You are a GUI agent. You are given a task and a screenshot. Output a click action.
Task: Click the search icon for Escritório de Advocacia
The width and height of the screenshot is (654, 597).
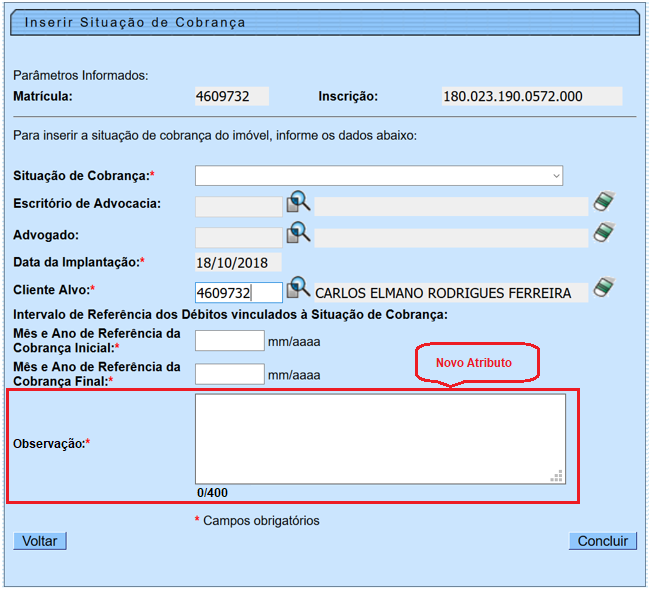[x=299, y=203]
